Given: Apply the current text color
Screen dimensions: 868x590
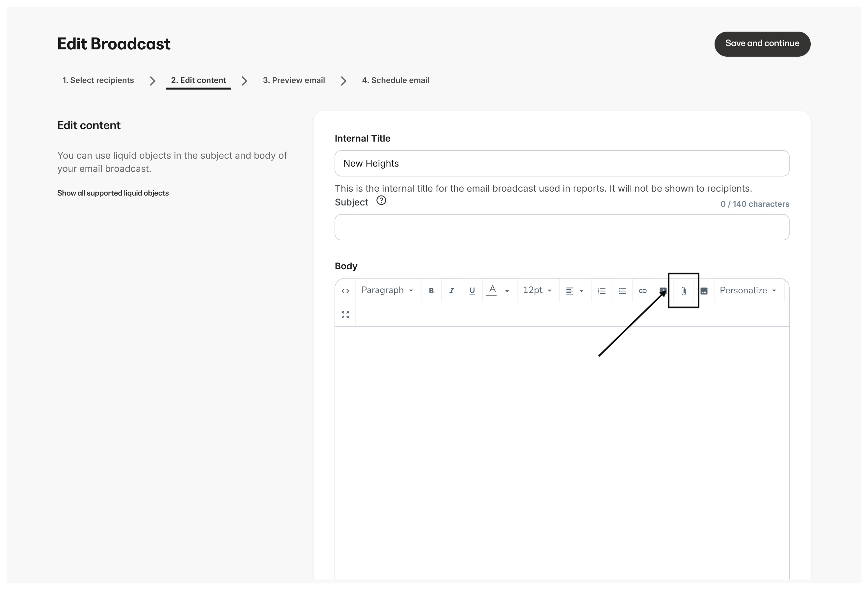Looking at the screenshot, I should point(492,290).
